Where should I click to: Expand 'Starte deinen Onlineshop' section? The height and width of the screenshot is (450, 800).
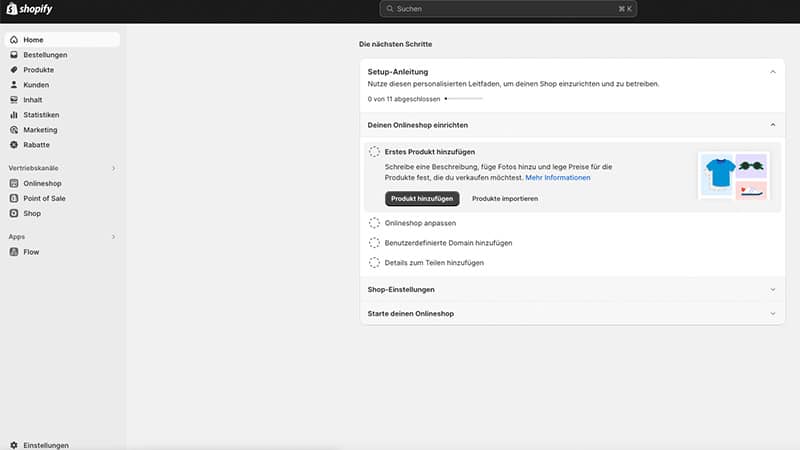pyautogui.click(x=572, y=313)
